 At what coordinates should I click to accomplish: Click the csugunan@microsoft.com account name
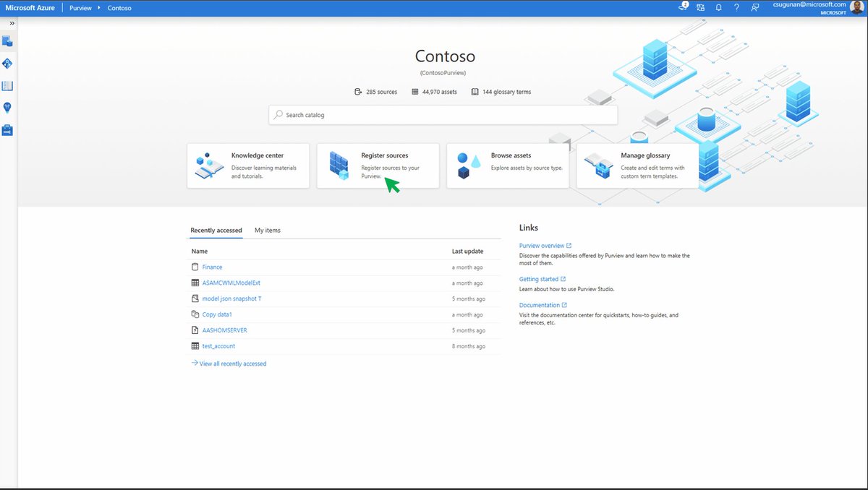click(x=809, y=4)
